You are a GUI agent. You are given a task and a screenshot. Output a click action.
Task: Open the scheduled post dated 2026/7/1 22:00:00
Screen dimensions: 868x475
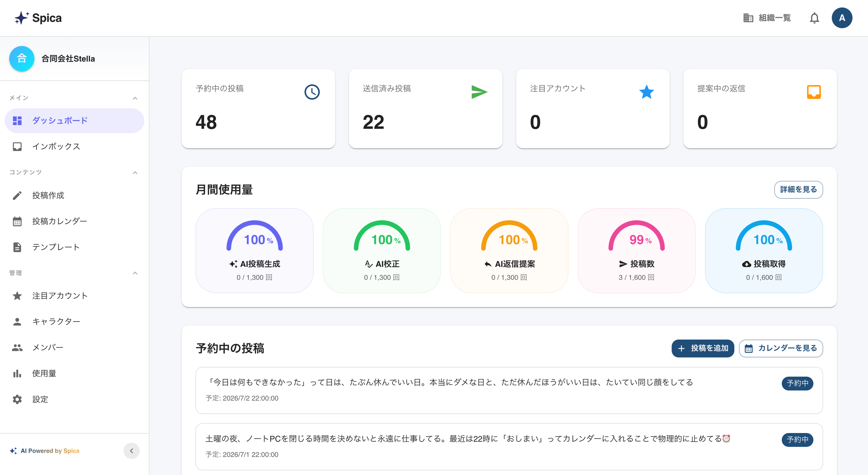[x=509, y=447]
